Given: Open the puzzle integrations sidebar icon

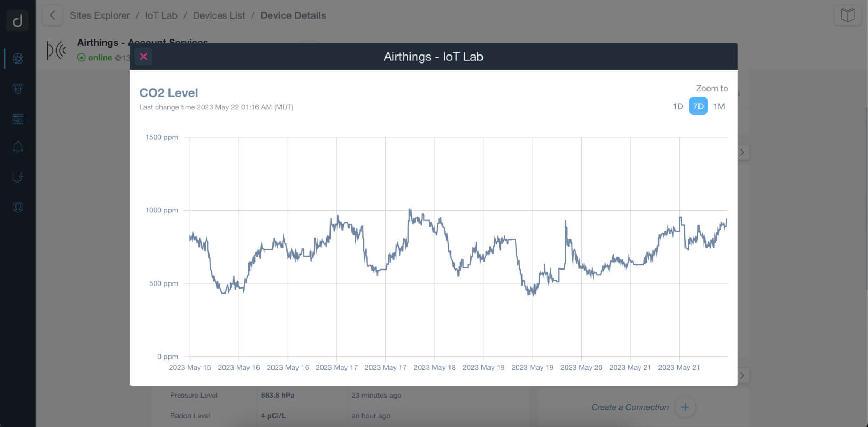Looking at the screenshot, I should coord(18,177).
